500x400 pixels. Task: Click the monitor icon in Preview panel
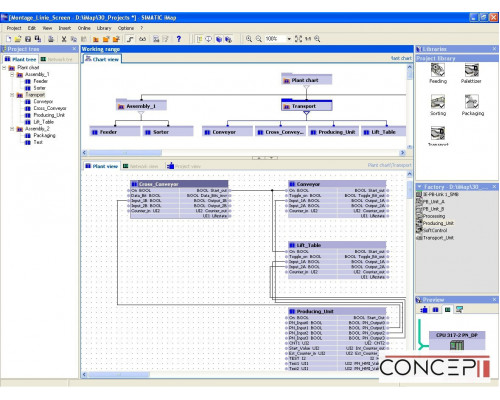pyautogui.click(x=459, y=310)
